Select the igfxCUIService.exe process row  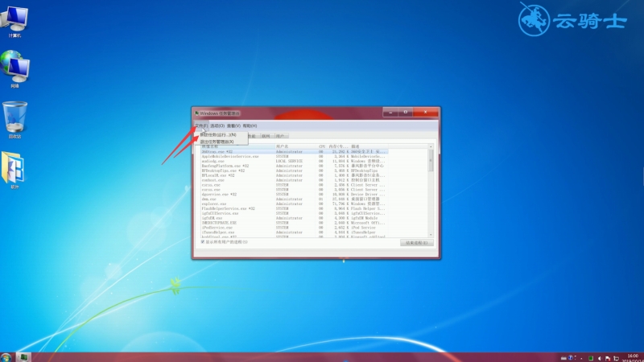point(294,213)
